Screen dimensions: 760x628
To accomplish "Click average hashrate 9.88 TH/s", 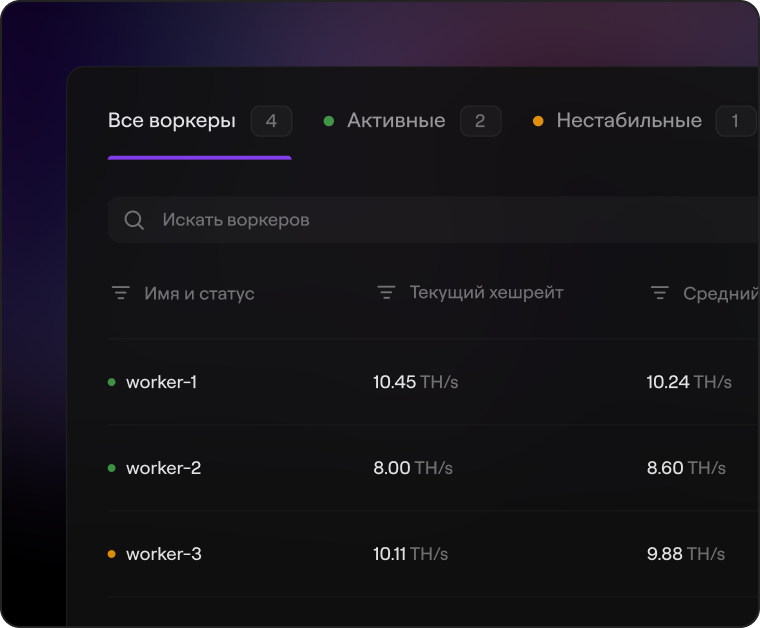I will 686,554.
